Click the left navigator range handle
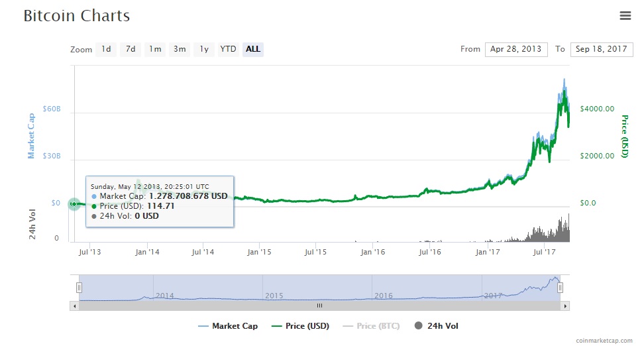Image resolution: width=644 pixels, height=346 pixels. (79, 288)
